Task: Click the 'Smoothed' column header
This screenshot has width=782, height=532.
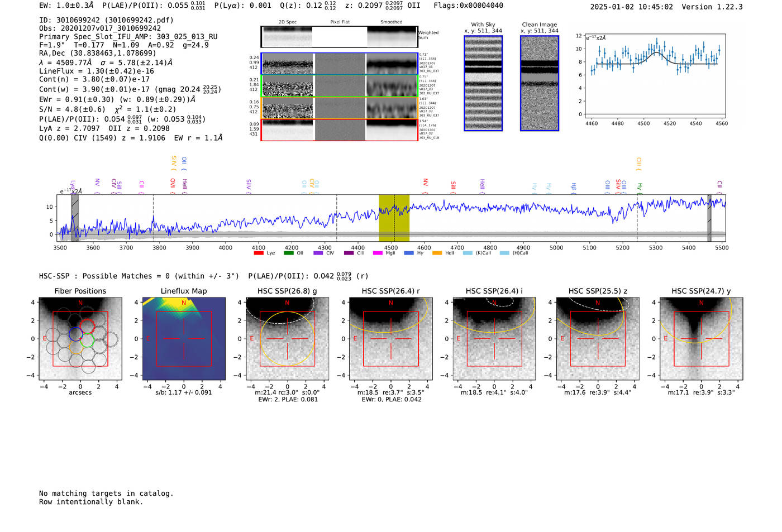Action: click(x=392, y=22)
